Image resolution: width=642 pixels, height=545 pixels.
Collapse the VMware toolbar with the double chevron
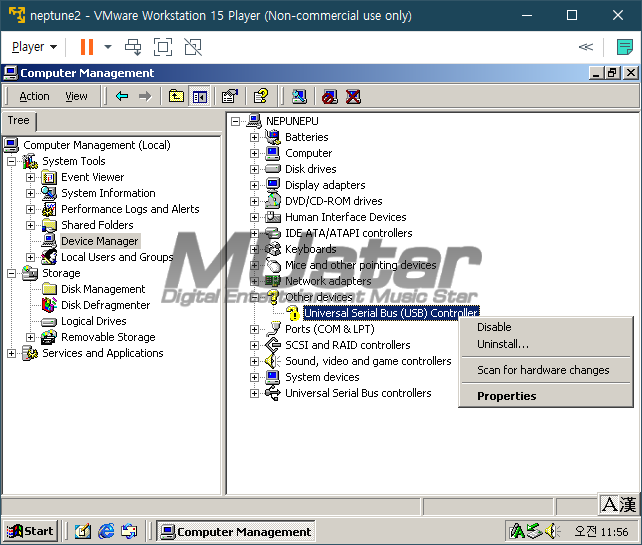[x=585, y=47]
